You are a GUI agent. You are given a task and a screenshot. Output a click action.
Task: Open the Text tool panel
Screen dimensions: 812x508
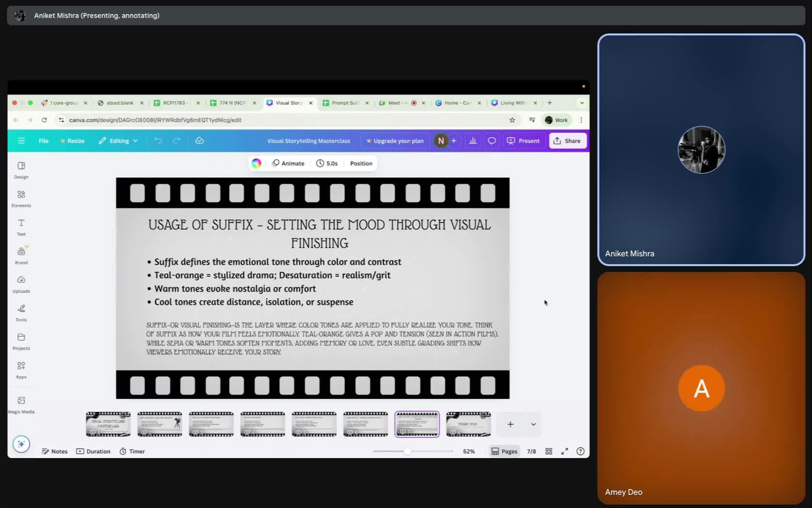[x=21, y=226]
